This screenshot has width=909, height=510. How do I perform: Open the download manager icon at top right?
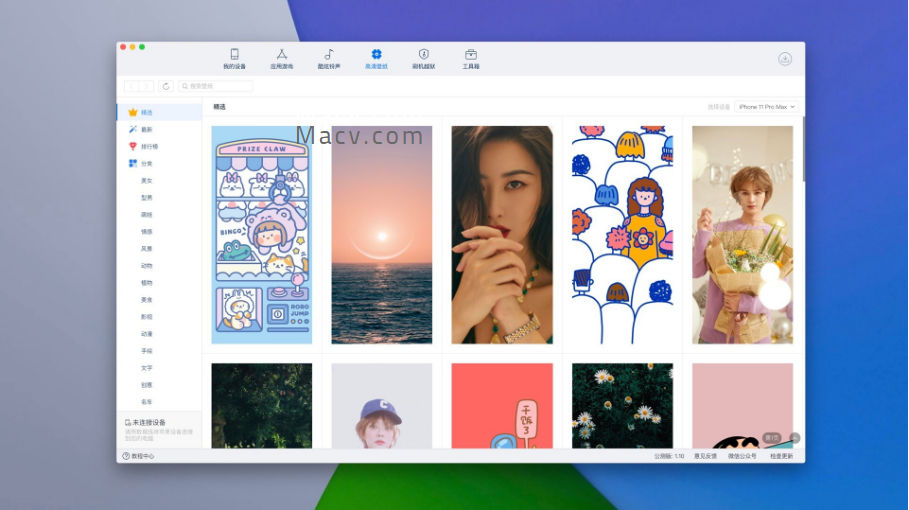click(785, 59)
